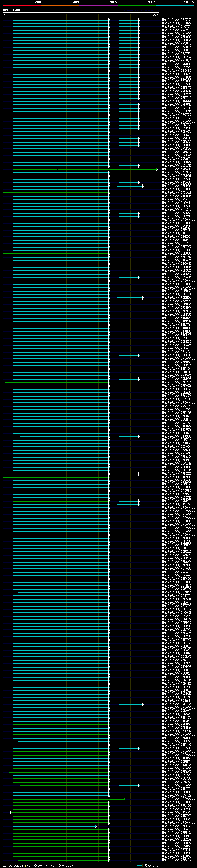Select hit label UniRef100_A9RQA3
Screen dimensions: 197x868
[x=177, y=64]
